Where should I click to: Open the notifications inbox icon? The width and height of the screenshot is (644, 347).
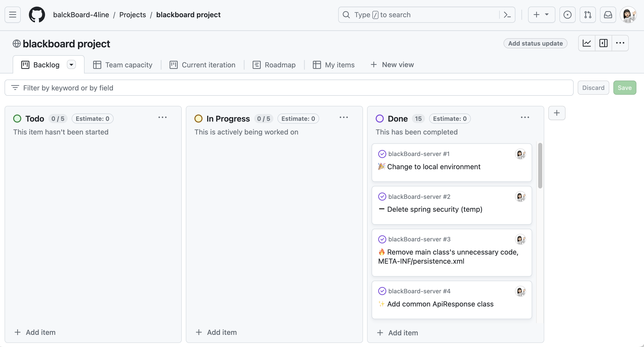pyautogui.click(x=608, y=15)
